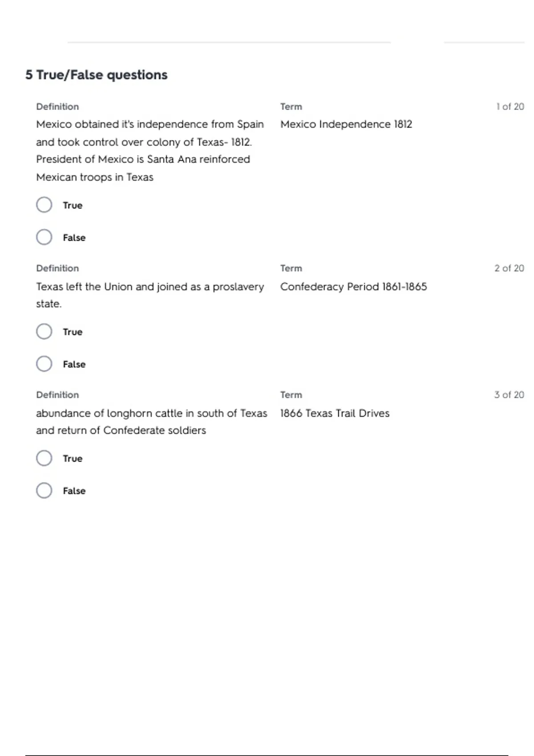The width and height of the screenshot is (534, 756).
Task: Click the term 'Mexico Independence 1812'
Action: (346, 124)
